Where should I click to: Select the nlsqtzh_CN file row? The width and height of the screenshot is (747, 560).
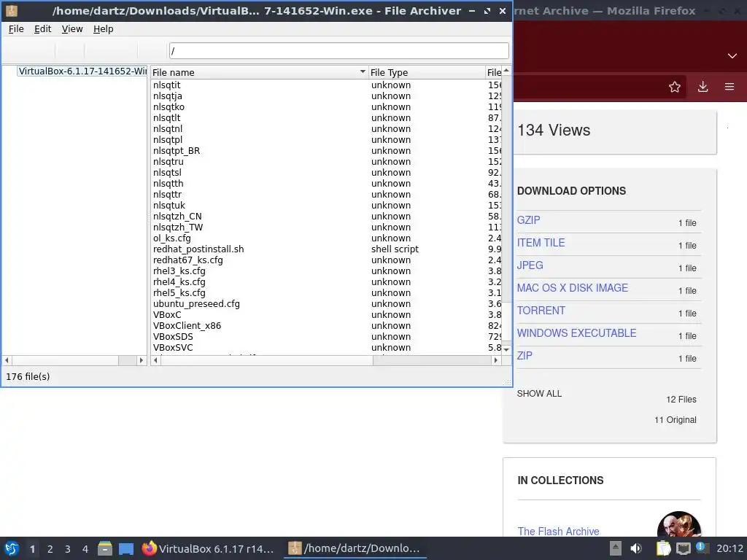click(x=326, y=216)
